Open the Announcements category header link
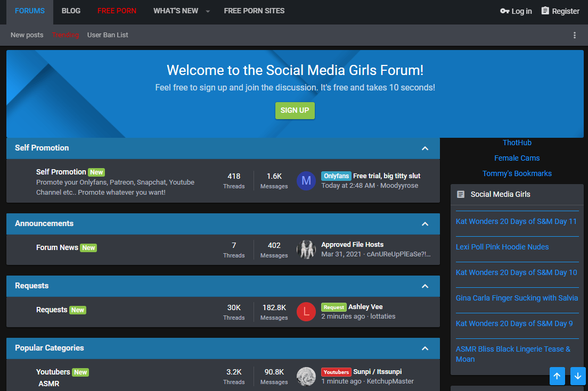This screenshot has width=588, height=391. (44, 223)
